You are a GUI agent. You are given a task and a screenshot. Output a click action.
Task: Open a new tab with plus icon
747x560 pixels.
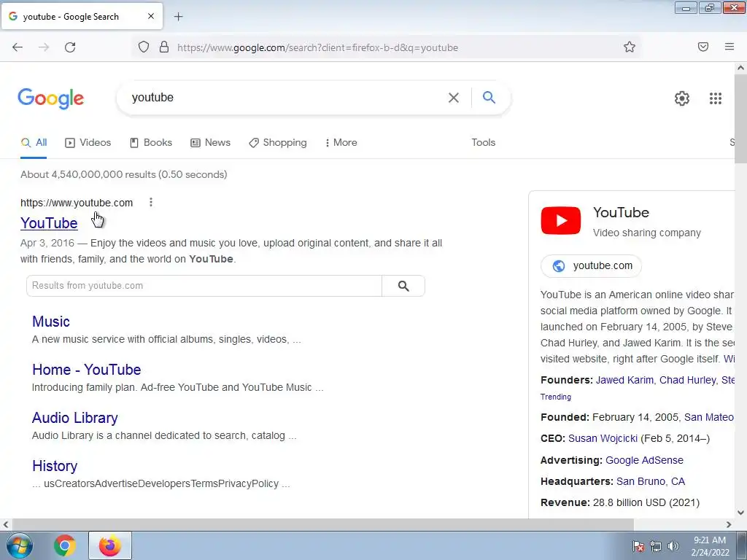(178, 17)
